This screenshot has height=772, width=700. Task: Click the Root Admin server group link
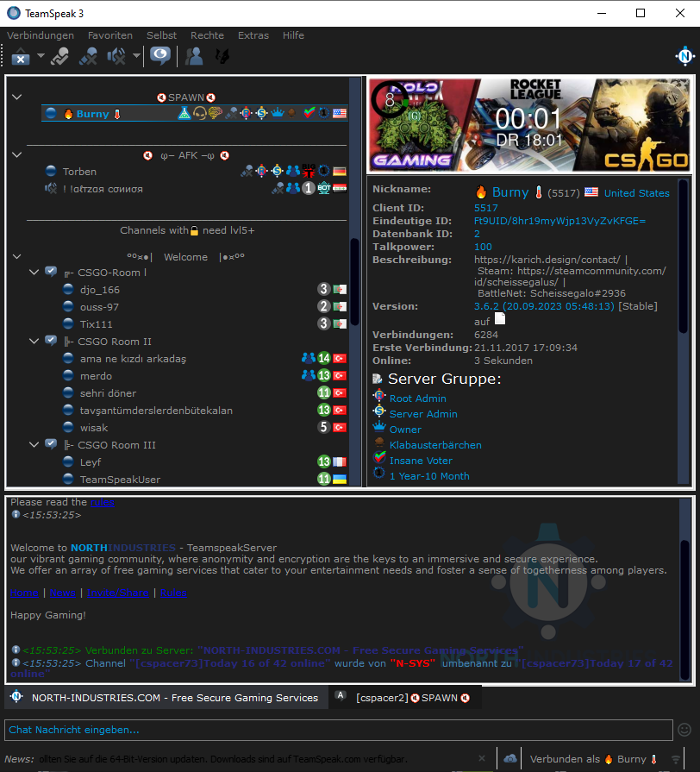coord(417,399)
